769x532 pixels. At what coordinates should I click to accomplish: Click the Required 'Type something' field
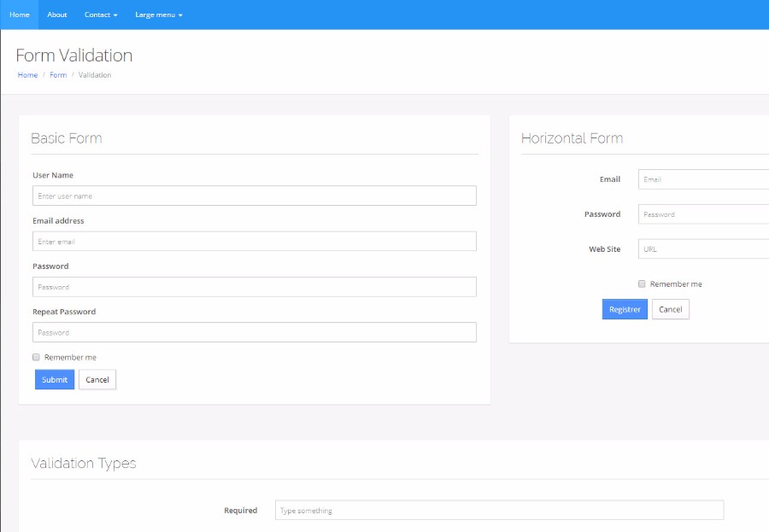(499, 511)
